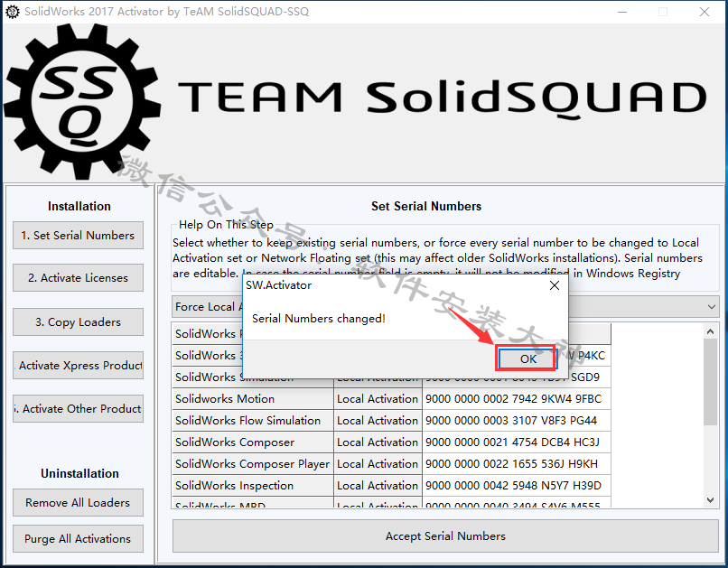Minimize the SolidWorks 2017 Activator window
The image size is (728, 568).
click(x=622, y=12)
